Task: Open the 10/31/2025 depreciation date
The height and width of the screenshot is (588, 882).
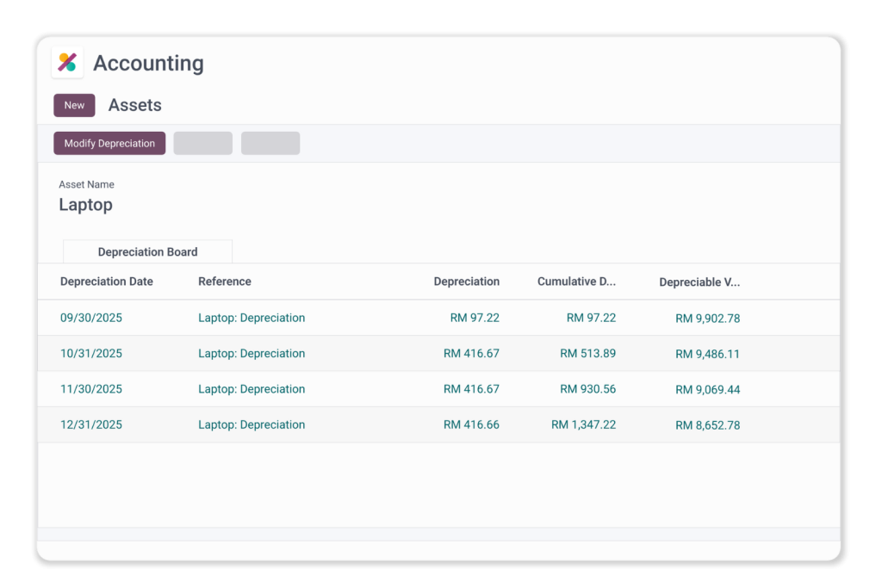Action: point(91,354)
